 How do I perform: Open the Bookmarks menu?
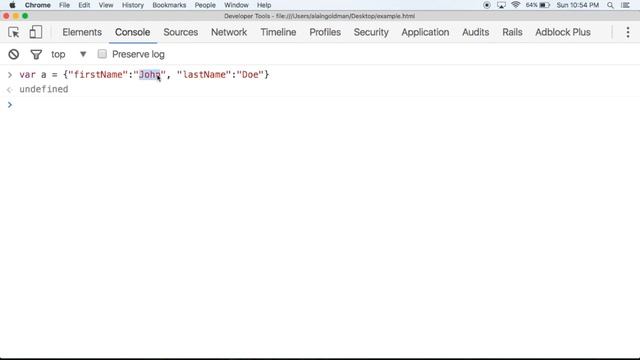pos(169,5)
